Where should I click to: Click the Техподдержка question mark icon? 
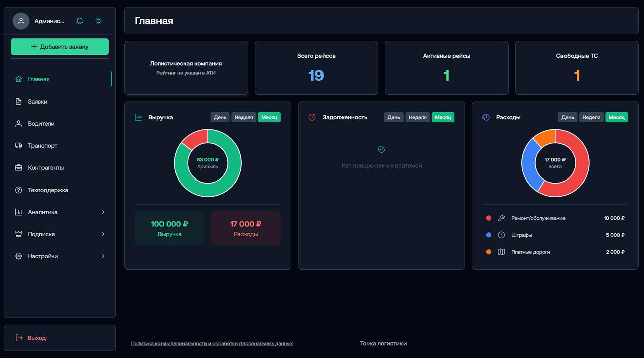[19, 190]
